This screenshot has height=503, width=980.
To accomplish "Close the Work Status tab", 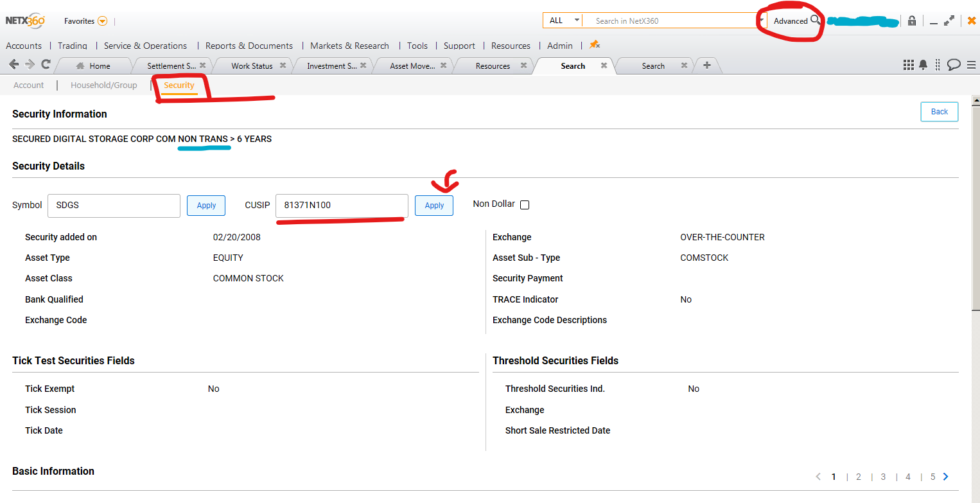I will pyautogui.click(x=283, y=66).
